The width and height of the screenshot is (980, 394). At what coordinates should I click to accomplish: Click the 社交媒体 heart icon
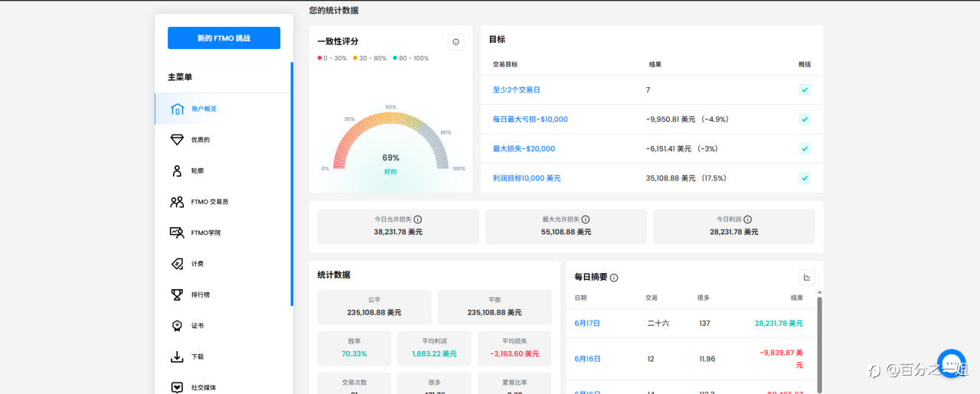(x=177, y=388)
